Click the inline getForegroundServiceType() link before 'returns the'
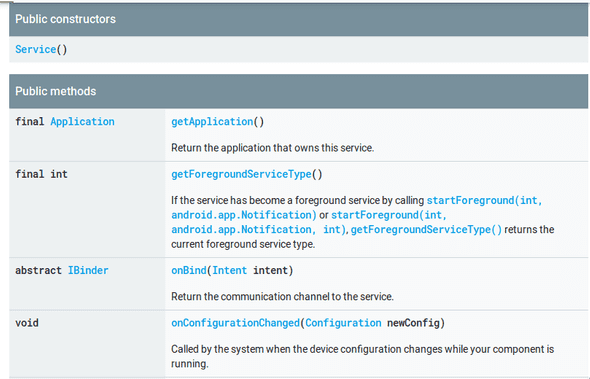This screenshot has height=379, width=590. coord(426,230)
